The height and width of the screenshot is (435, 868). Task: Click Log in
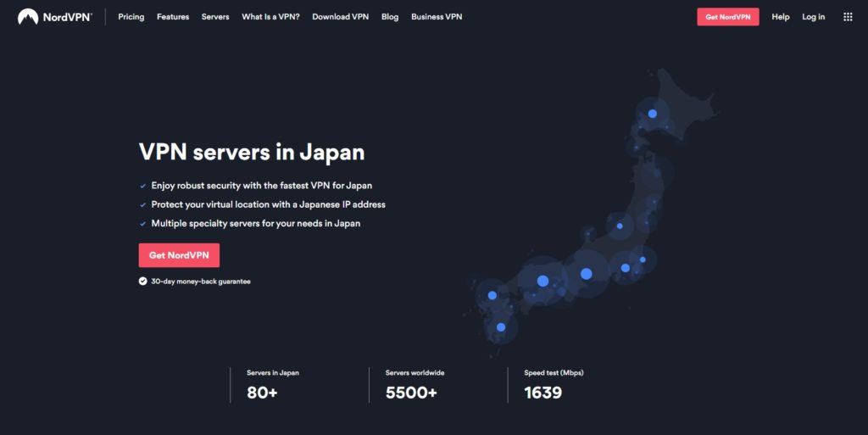(813, 17)
